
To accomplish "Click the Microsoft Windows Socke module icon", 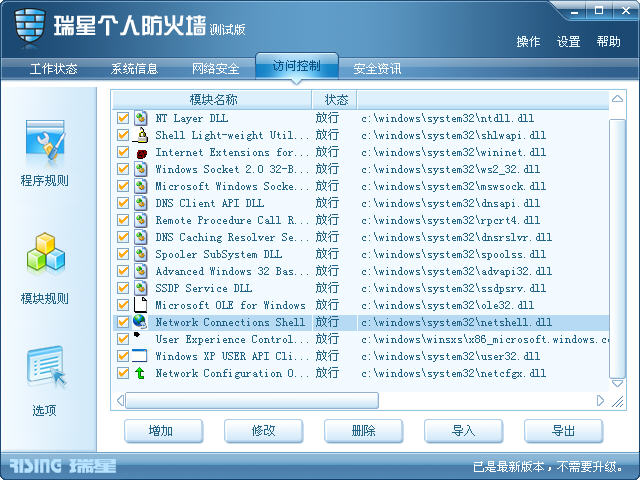I will pyautogui.click(x=140, y=186).
